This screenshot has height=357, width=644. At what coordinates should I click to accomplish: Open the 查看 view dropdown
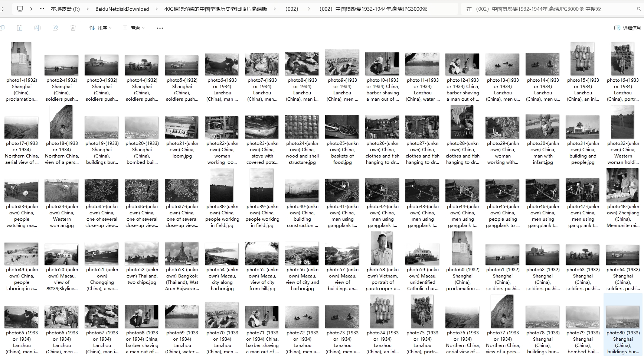pos(134,28)
